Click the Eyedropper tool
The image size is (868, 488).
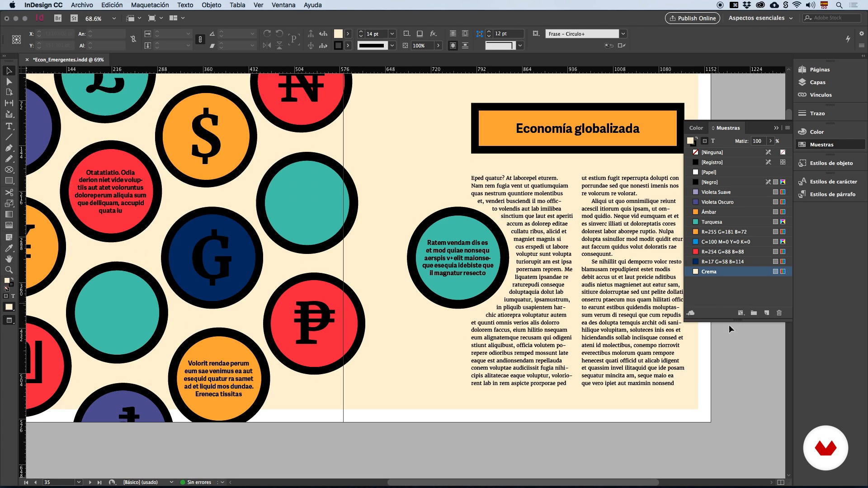click(9, 248)
